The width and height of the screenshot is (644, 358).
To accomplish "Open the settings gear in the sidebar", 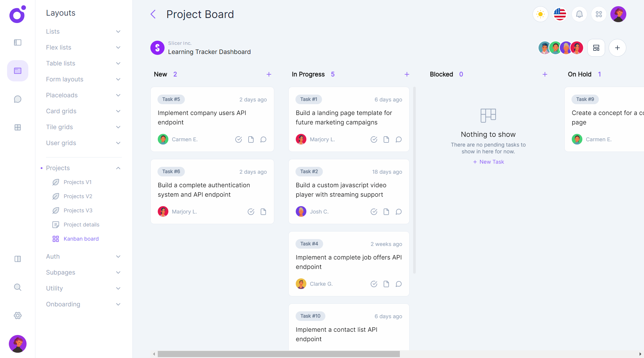I will tap(17, 315).
